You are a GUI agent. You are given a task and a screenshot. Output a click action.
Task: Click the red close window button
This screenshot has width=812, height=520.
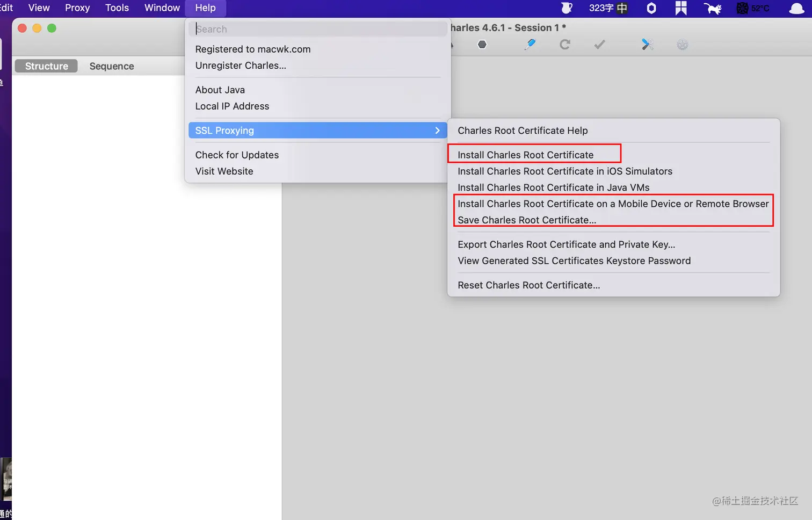pos(22,28)
